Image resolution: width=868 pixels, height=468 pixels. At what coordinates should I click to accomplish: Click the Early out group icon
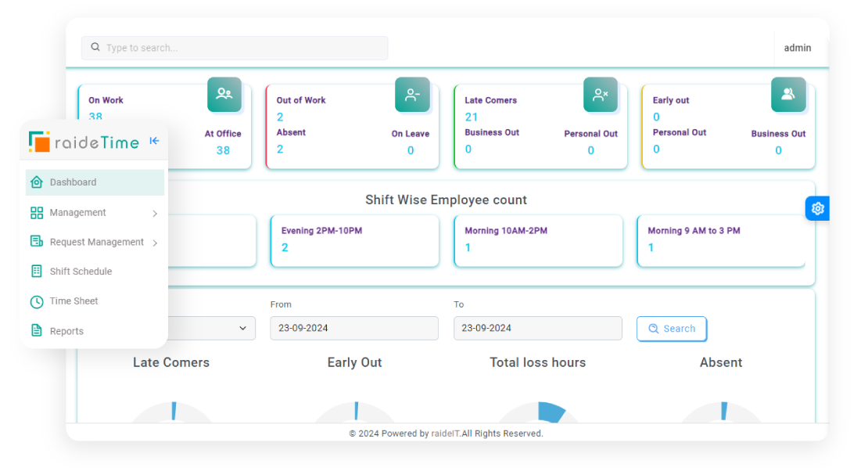point(788,95)
